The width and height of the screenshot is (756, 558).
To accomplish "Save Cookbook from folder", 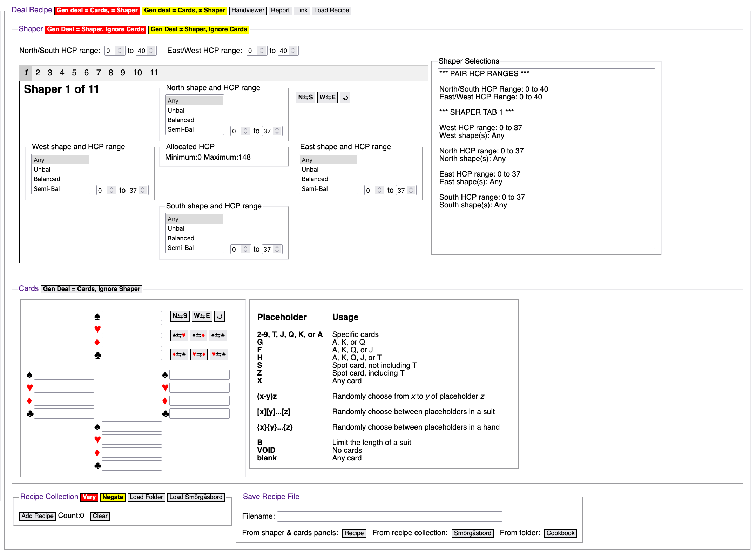I will point(560,533).
